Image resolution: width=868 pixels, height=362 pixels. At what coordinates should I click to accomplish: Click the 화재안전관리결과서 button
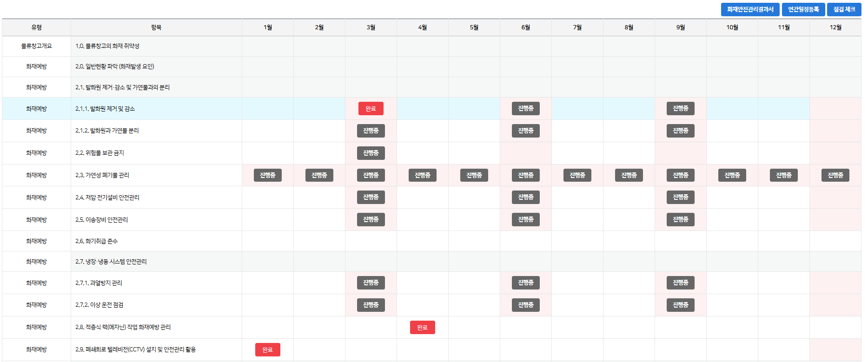[750, 9]
